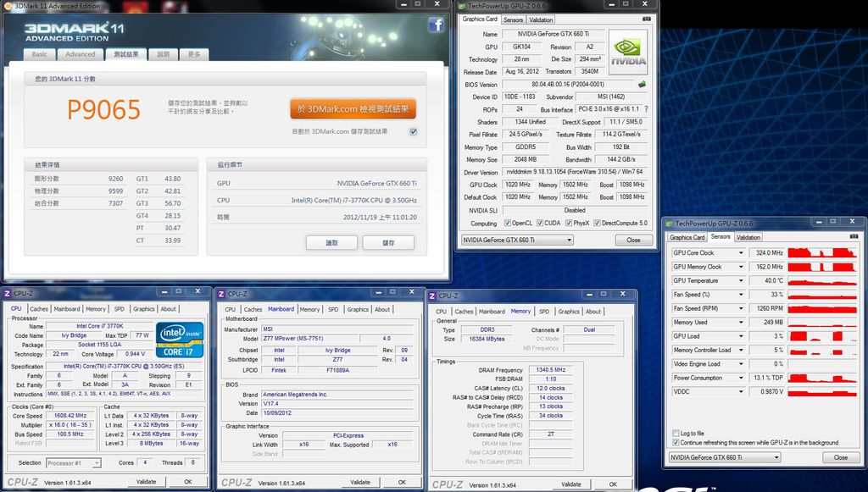The width and height of the screenshot is (868, 492).
Task: Open the GPU Memory Clock sensor dropdown
Action: 741,267
